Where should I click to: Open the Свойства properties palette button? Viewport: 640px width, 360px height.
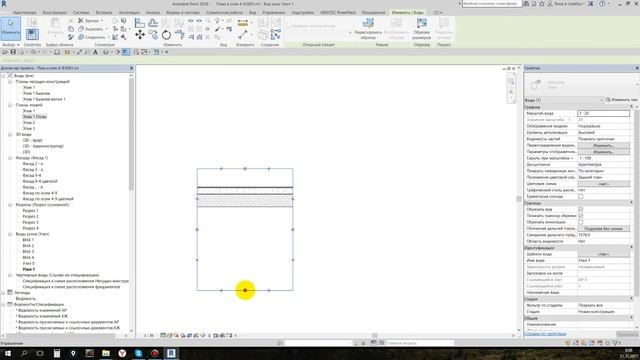(32, 34)
